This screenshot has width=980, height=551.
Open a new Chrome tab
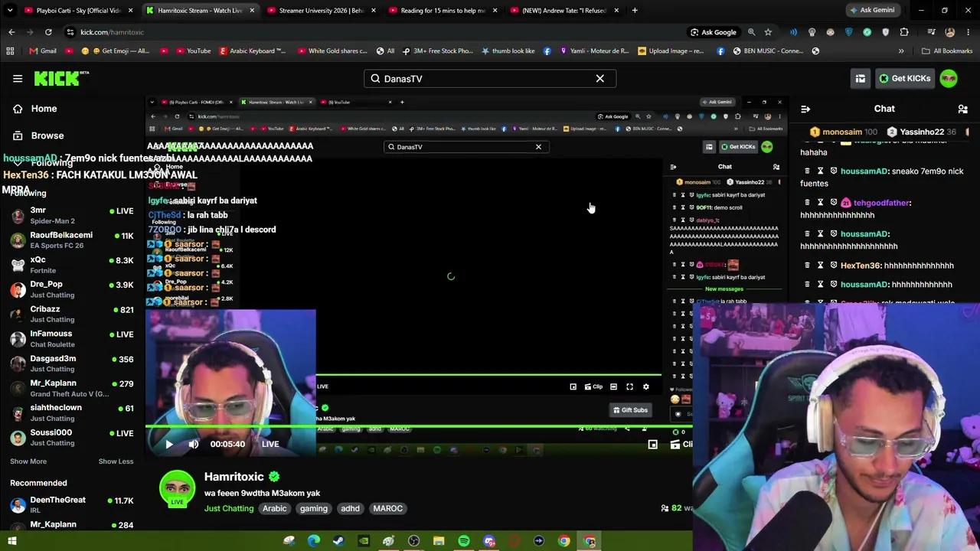635,11
